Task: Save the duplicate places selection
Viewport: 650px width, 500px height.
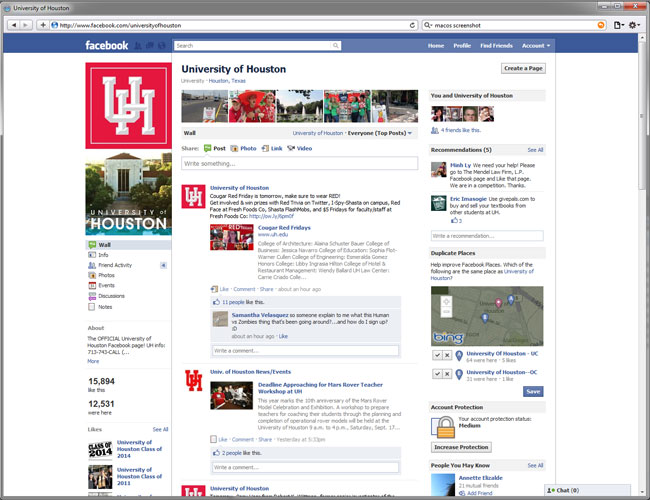Action: click(533, 391)
